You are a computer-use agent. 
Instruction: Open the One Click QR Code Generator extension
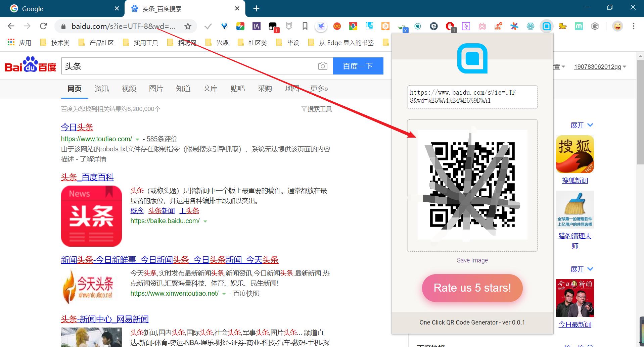[546, 26]
